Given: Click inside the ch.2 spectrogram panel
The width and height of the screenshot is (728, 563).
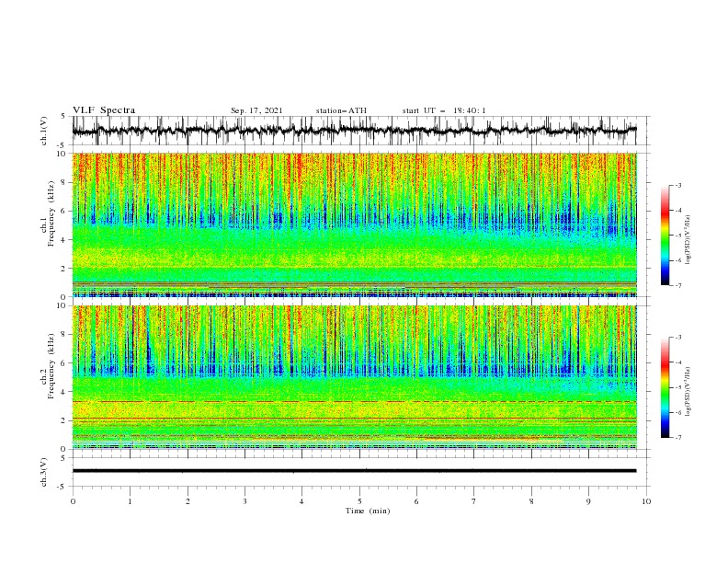Looking at the screenshot, I should point(354,377).
